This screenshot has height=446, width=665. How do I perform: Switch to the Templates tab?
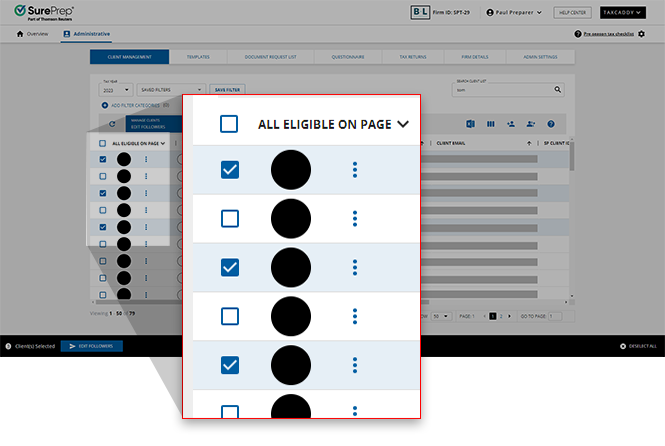198,57
